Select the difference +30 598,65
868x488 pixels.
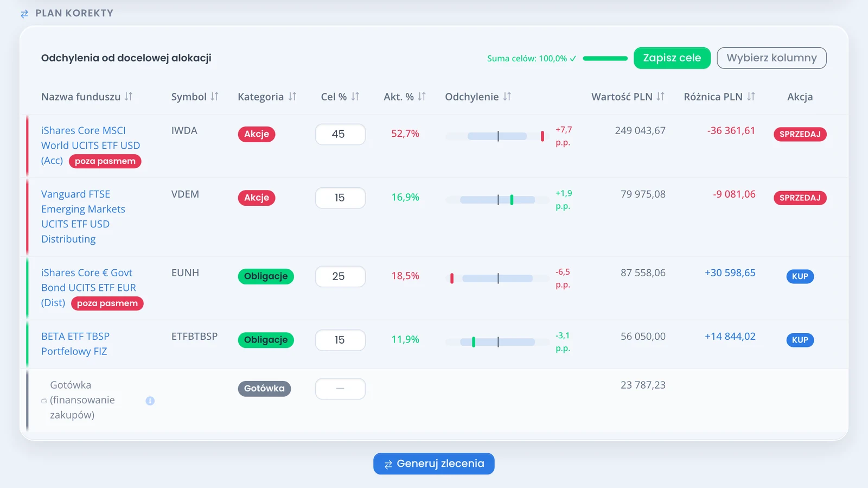pyautogui.click(x=730, y=273)
